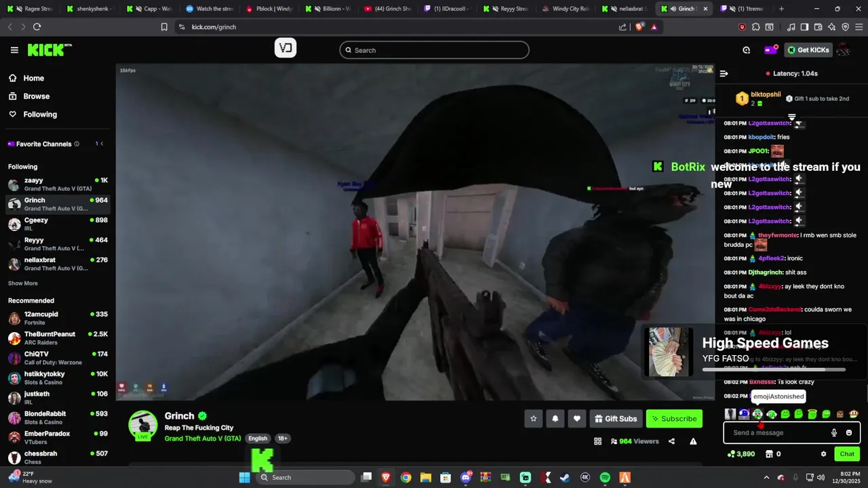This screenshot has height=488, width=868.
Task: Open chessbrah recommended channel
Action: (58, 457)
